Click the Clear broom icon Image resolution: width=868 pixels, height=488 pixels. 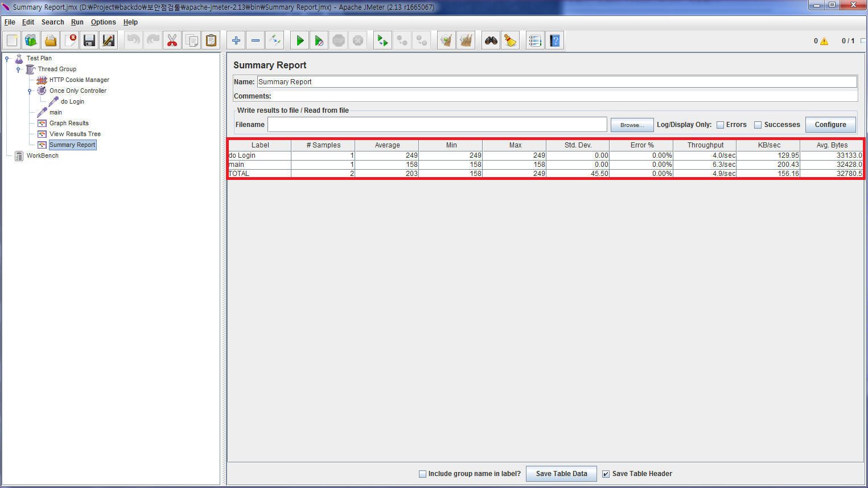[446, 40]
